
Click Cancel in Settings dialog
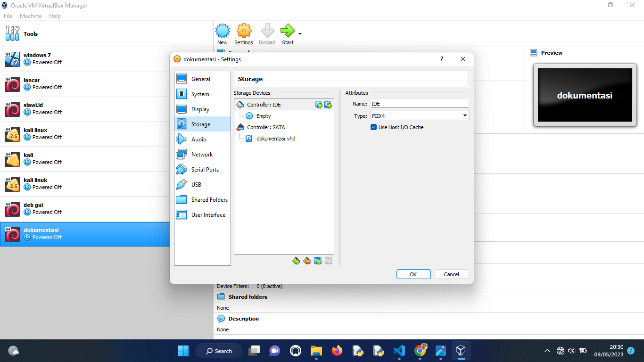point(451,274)
